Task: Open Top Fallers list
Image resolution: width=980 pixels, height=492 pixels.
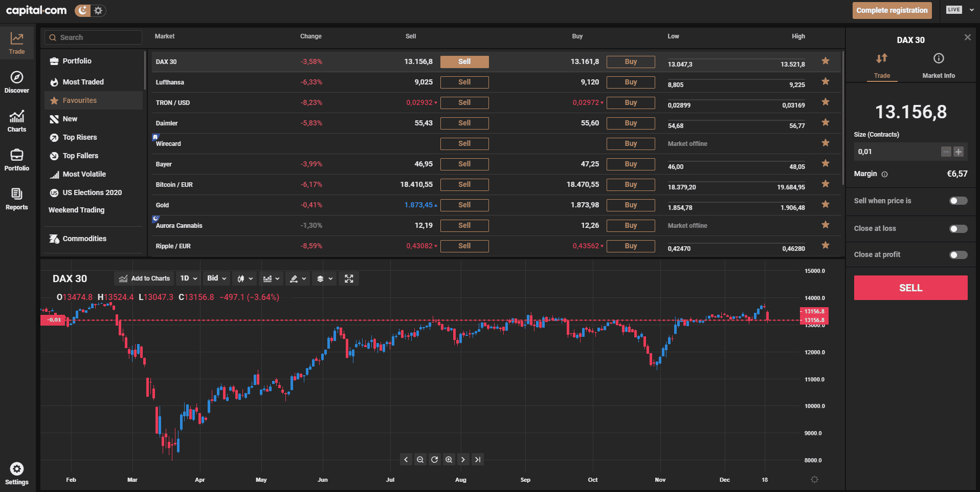Action: [x=80, y=156]
